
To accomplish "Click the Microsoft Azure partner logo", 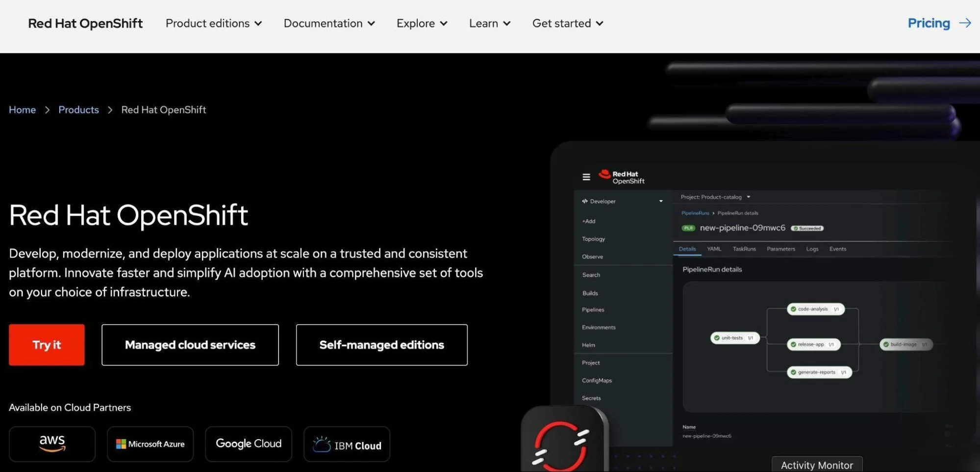I will point(150,444).
